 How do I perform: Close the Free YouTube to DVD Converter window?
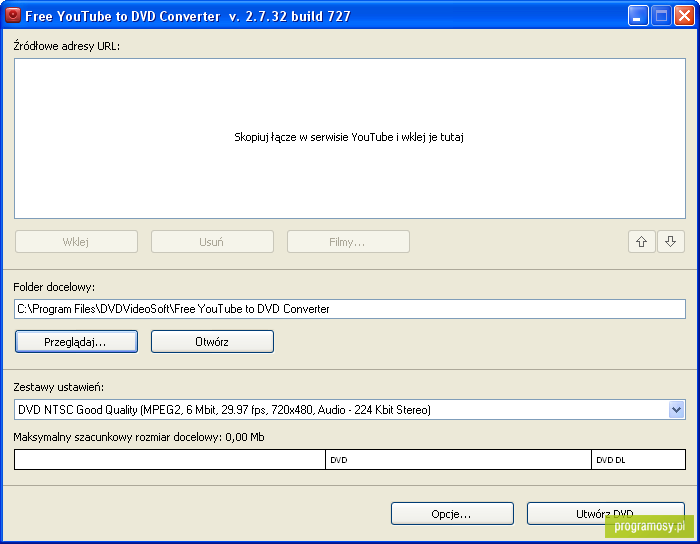pos(684,16)
